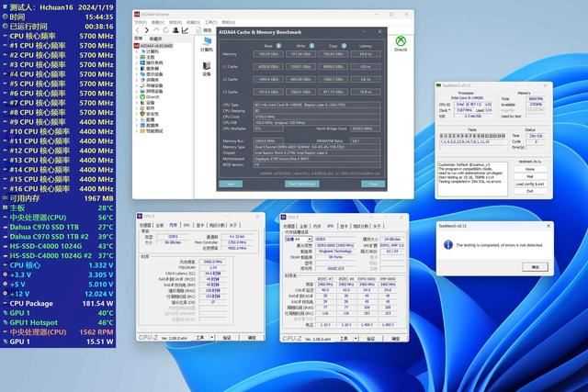This screenshot has height=392, width=588.
Task: Click the info icon beside the Copy column
Action: click(344, 46)
